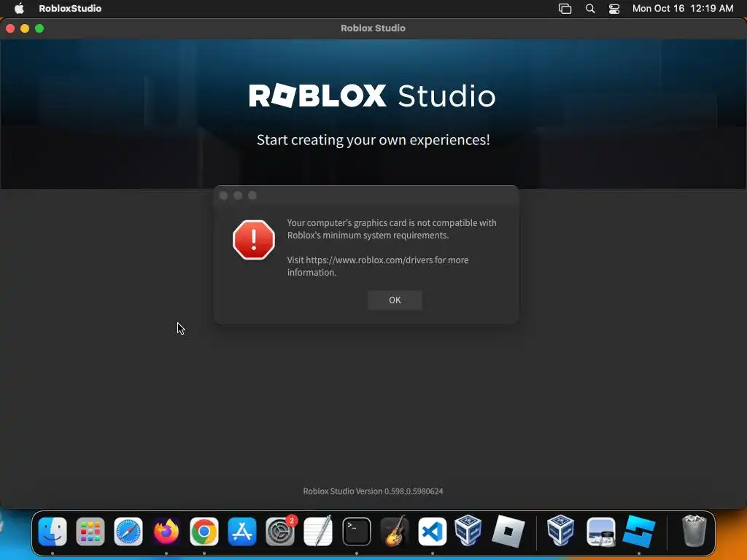Click the 'Start creating your own experiences!' text
Image resolution: width=747 pixels, height=560 pixels.
pos(373,140)
